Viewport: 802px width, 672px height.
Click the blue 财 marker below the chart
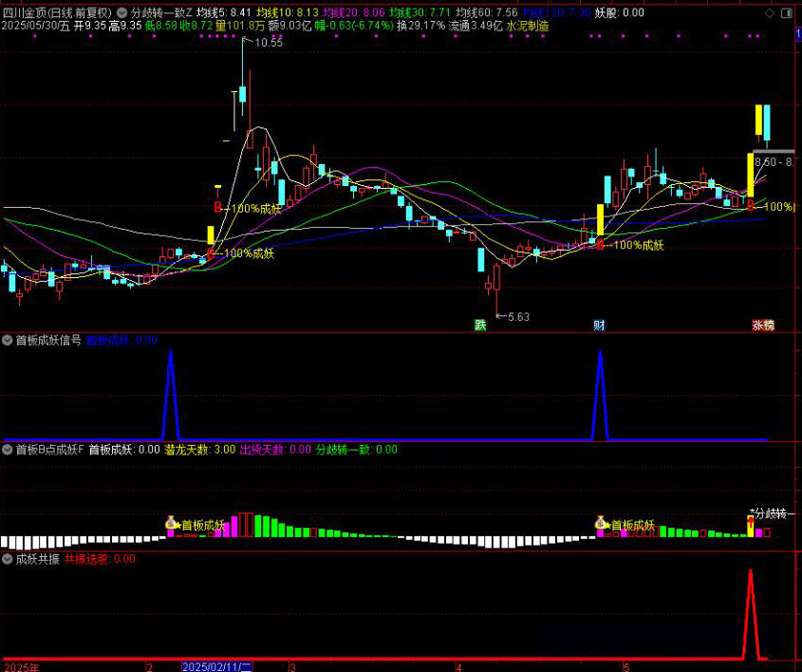tap(600, 325)
